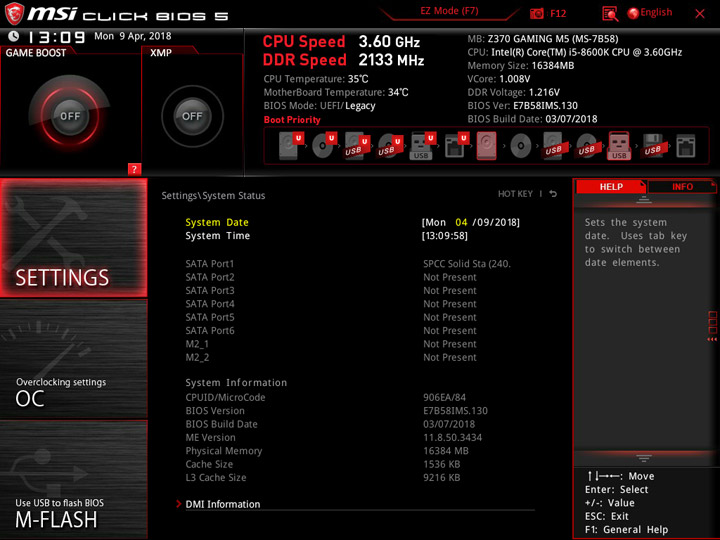Viewport: 720px width, 540px height.
Task: Switch to the INFO tab
Action: (x=682, y=187)
